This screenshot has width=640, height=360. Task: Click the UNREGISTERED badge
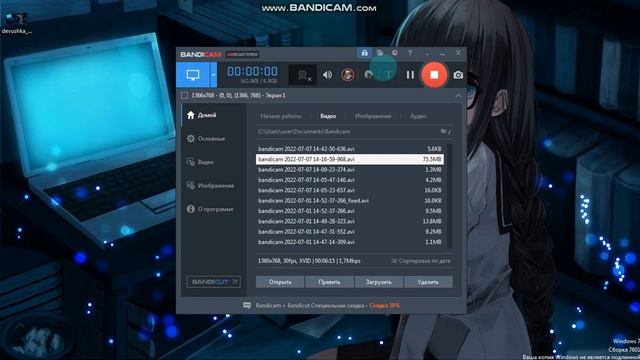pyautogui.click(x=242, y=54)
